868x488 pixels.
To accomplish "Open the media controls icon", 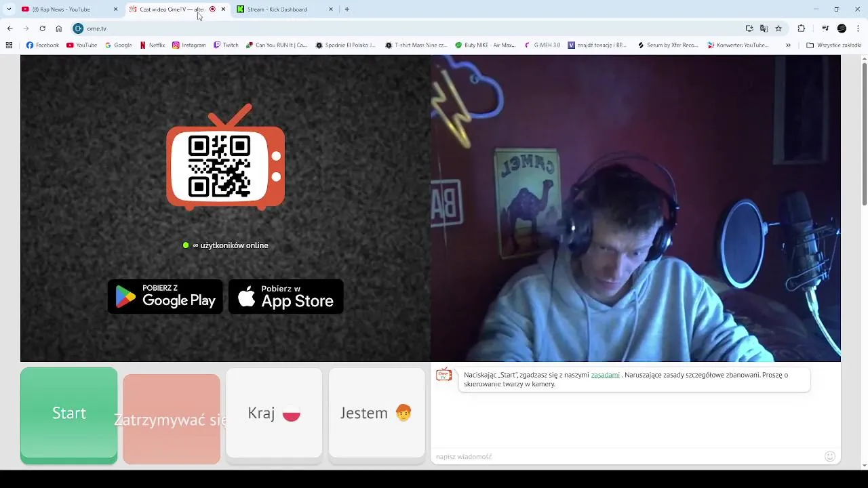I will pyautogui.click(x=825, y=28).
